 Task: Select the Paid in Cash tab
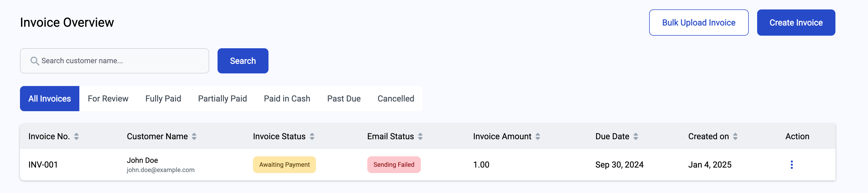click(287, 99)
